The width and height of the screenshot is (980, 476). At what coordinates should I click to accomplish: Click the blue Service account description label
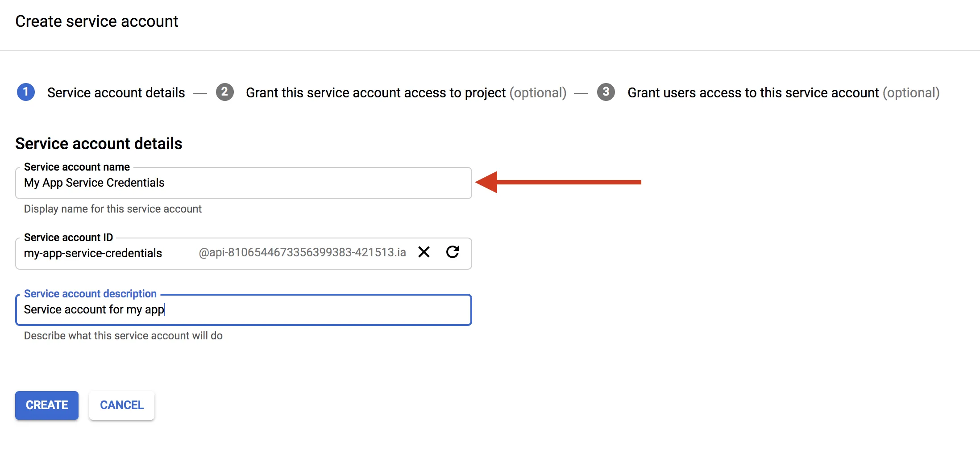click(90, 294)
